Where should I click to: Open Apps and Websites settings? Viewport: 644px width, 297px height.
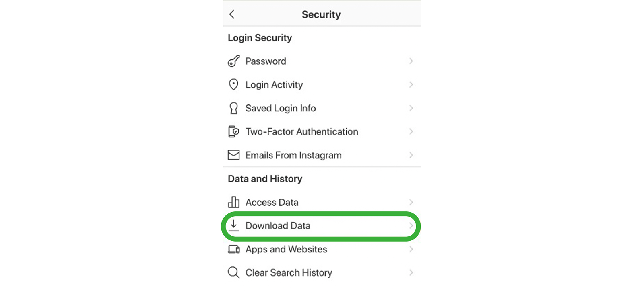pyautogui.click(x=286, y=249)
